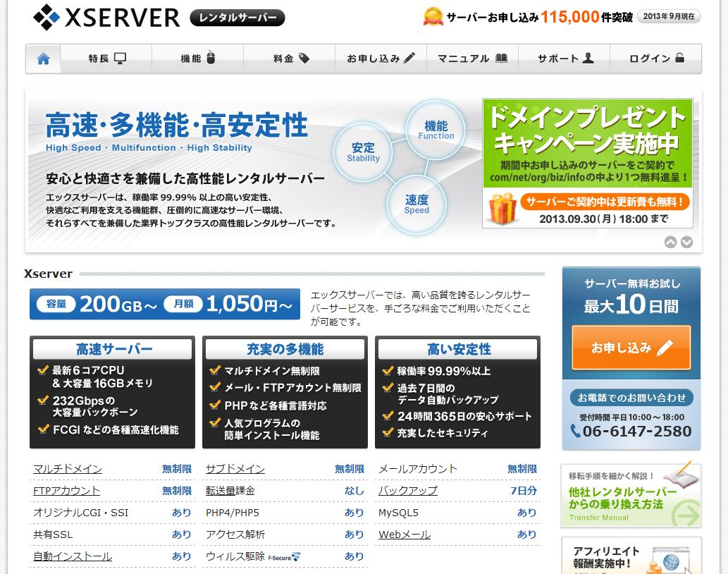728x574 pixels.
Task: Click the メールアカウント row label
Action: pos(418,469)
